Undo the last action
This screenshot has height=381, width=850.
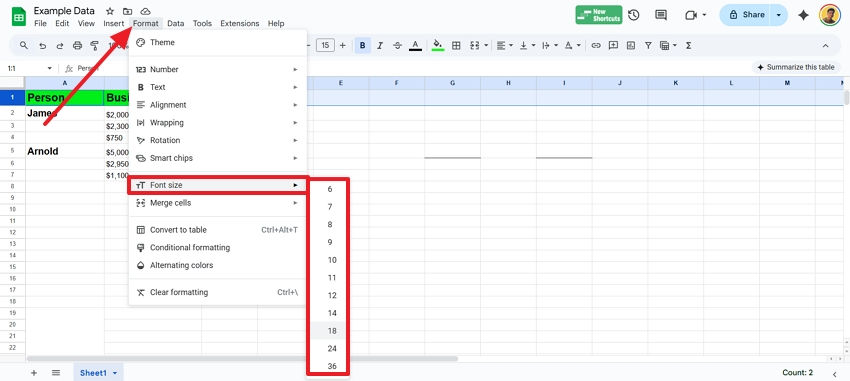click(42, 46)
